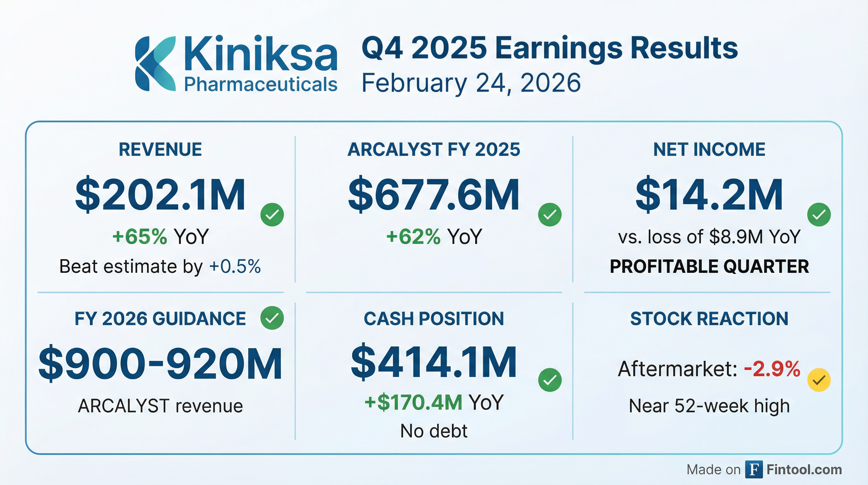Click the yellow checkmark beside Stock Reaction

[819, 380]
